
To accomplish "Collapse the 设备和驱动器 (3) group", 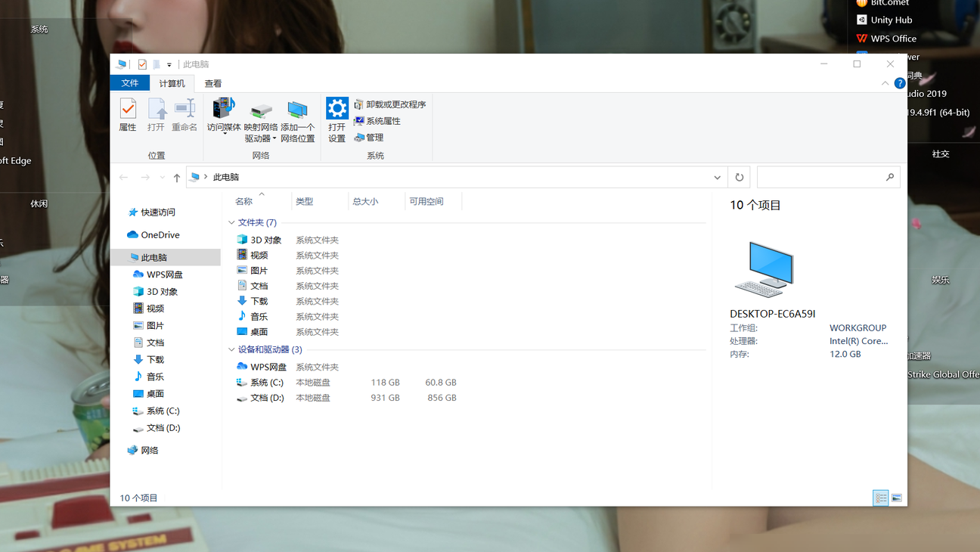I will 231,349.
